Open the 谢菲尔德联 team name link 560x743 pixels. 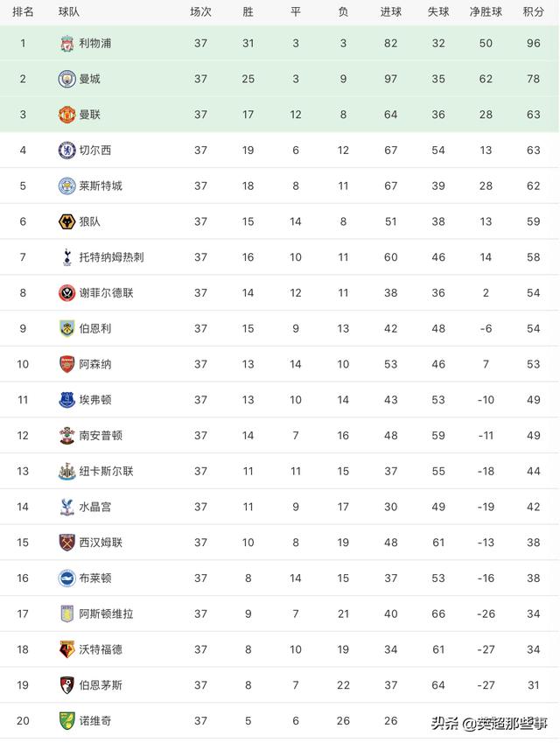pyautogui.click(x=106, y=293)
